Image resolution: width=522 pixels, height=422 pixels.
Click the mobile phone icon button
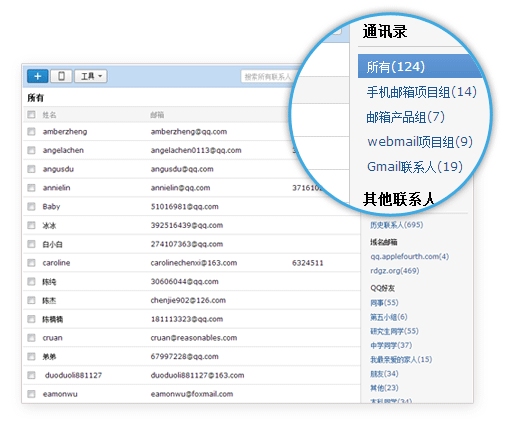pyautogui.click(x=61, y=76)
